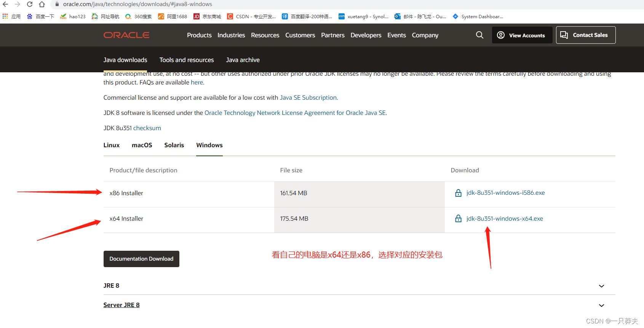Open the 网址导航 bookmark
Screen dimensions: 644x328
click(105, 16)
